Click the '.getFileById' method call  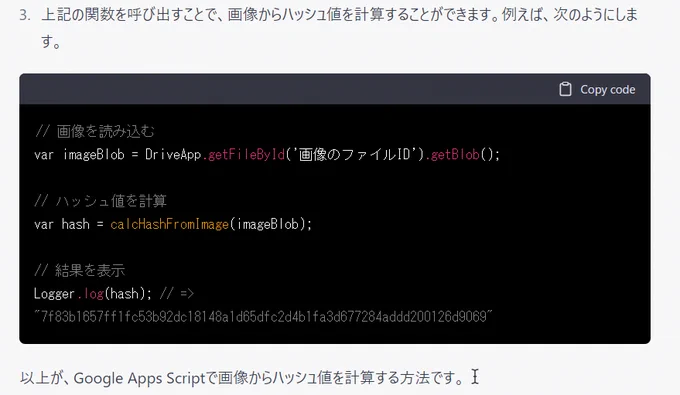pos(244,154)
